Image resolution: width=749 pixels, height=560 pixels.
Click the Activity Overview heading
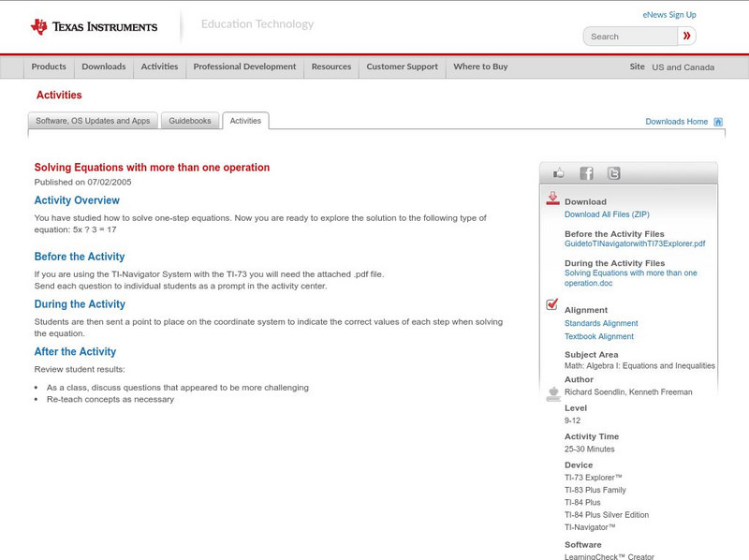click(x=77, y=200)
